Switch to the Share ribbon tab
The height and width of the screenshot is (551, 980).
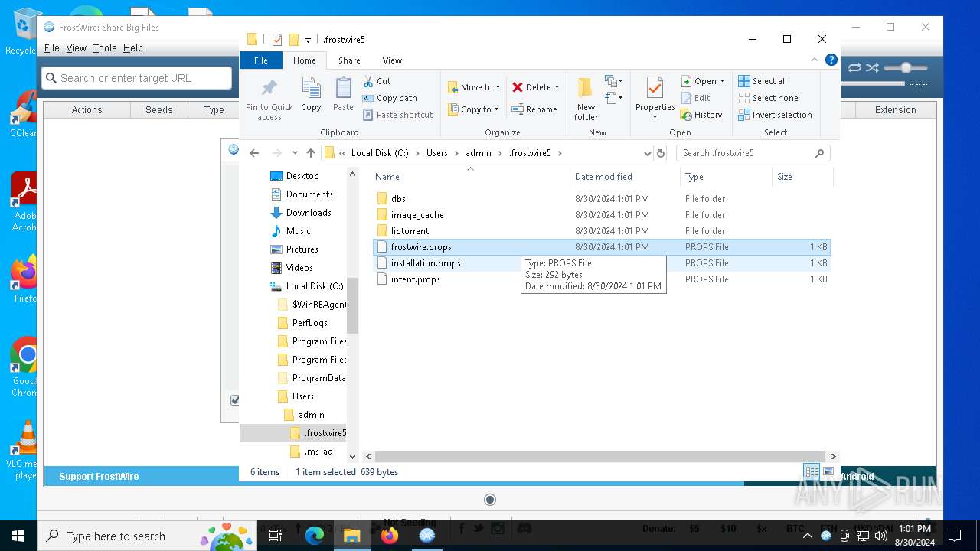coord(349,60)
